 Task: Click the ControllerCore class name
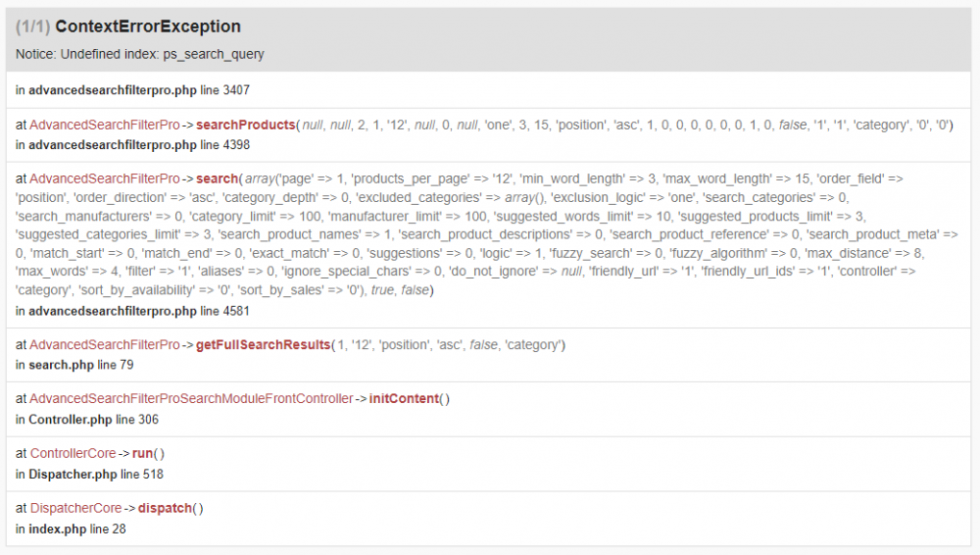[73, 454]
